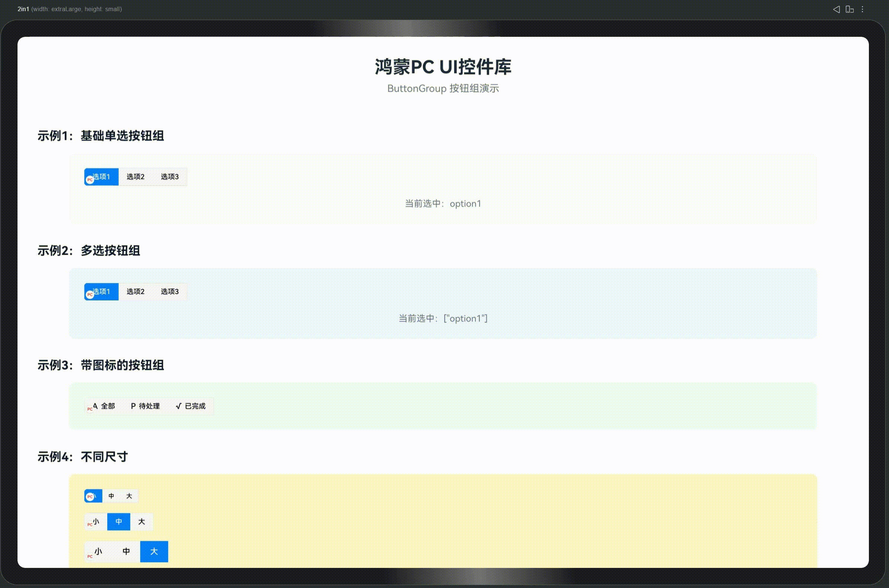Viewport: 889px width, 588px height.
Task: Click 中 in the large size button group
Action: pyautogui.click(x=126, y=551)
